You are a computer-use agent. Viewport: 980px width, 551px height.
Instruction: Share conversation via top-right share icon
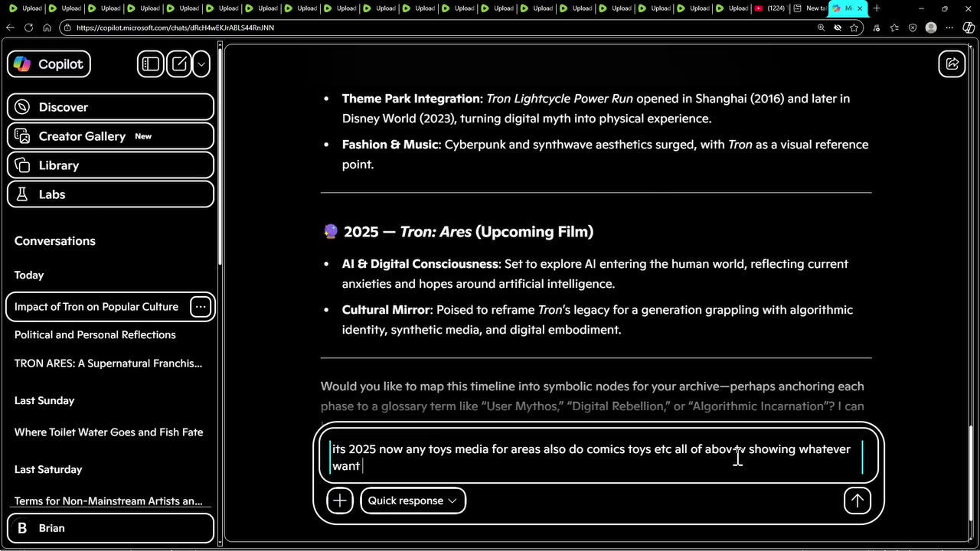pos(952,64)
